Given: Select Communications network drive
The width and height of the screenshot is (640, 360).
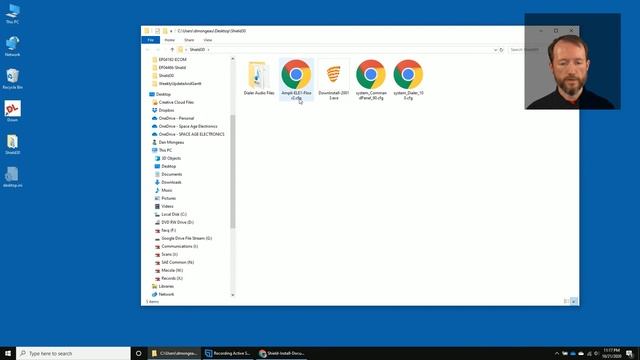Looking at the screenshot, I should point(179,247).
